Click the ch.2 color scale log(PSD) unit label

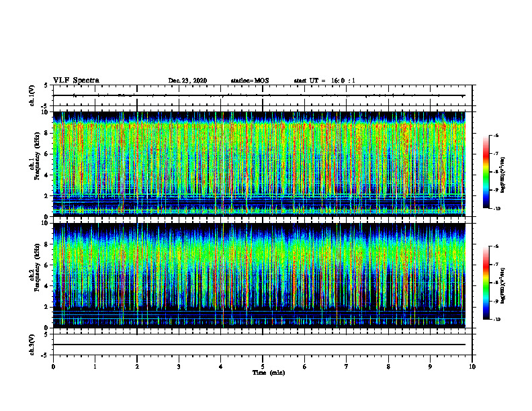504,285
